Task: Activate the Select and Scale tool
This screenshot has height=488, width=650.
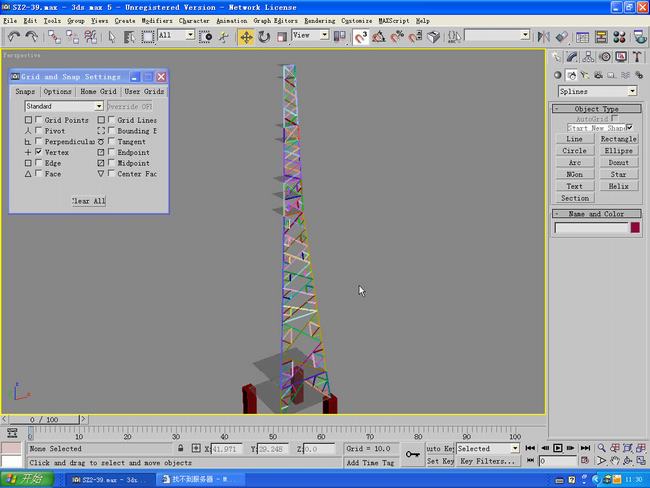Action: point(282,37)
